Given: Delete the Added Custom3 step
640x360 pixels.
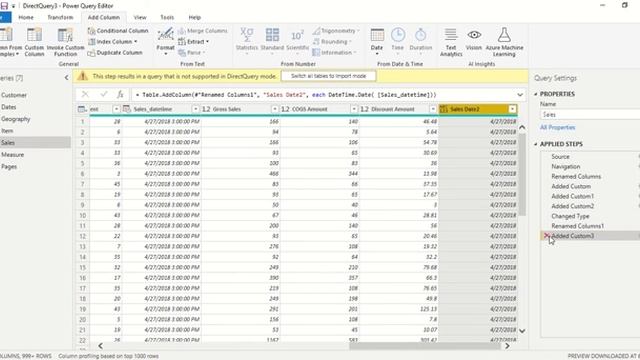Looking at the screenshot, I should tap(546, 236).
